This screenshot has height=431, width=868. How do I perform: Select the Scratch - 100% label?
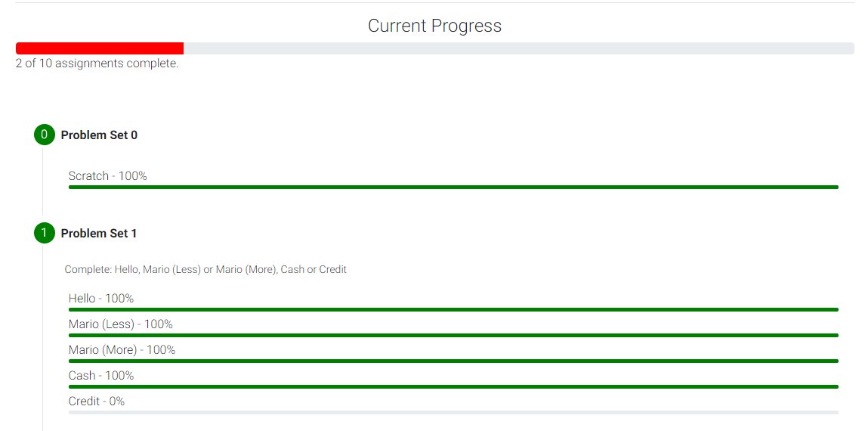107,176
